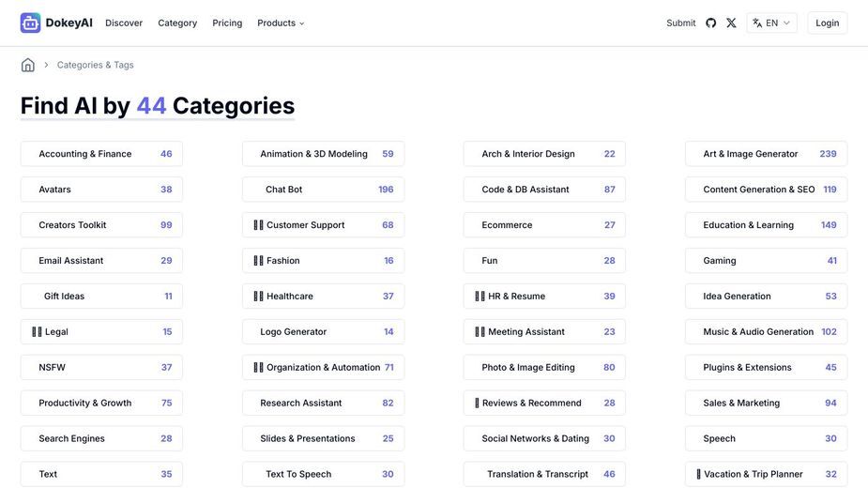868x488 pixels.
Task: Open the Code & DB Assistant category
Action: (544, 189)
